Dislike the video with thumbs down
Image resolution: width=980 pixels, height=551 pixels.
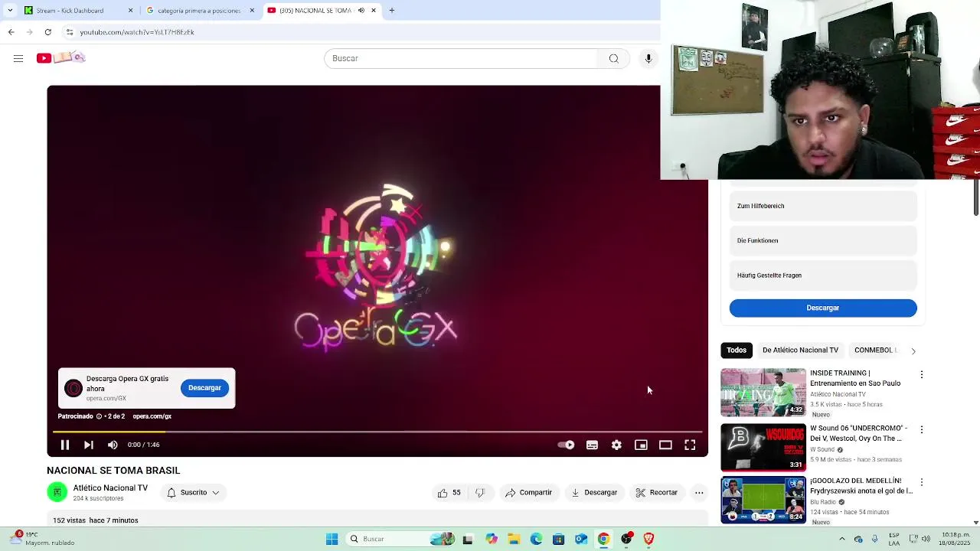pyautogui.click(x=480, y=493)
